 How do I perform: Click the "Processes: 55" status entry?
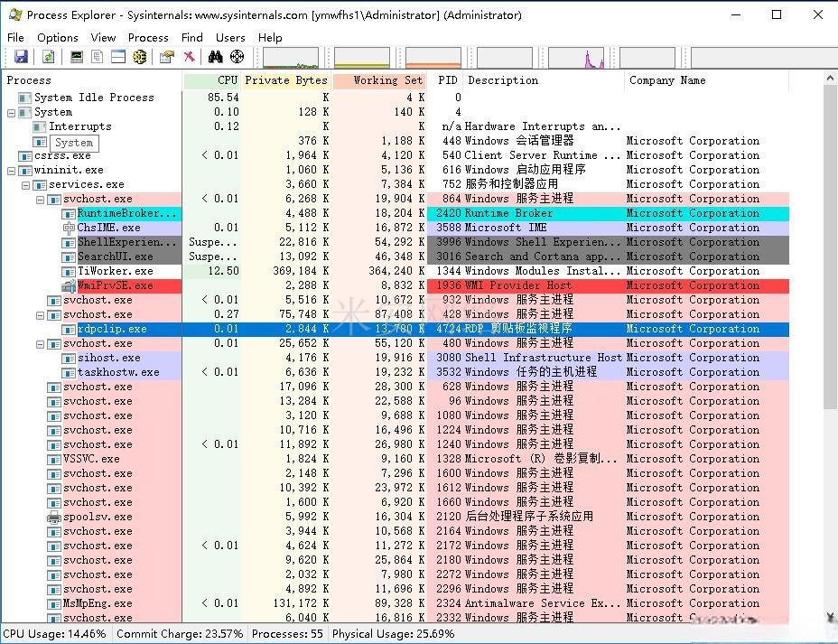[287, 634]
